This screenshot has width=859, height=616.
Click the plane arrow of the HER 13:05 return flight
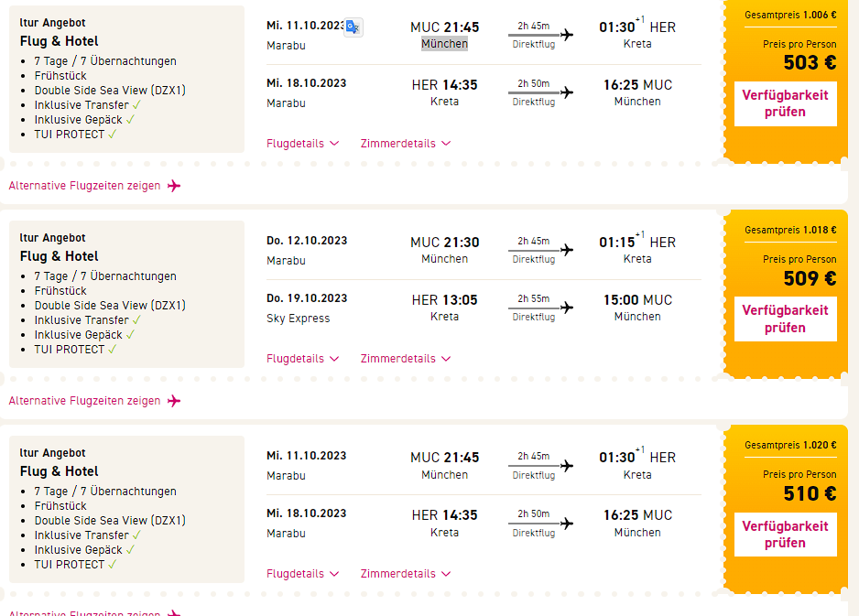[567, 308]
